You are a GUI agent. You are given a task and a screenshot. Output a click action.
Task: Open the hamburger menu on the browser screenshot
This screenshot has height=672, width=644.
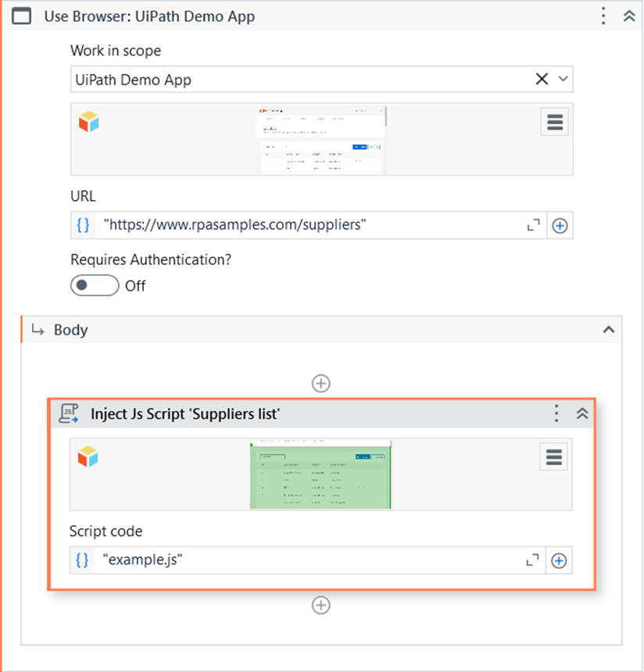[554, 122]
